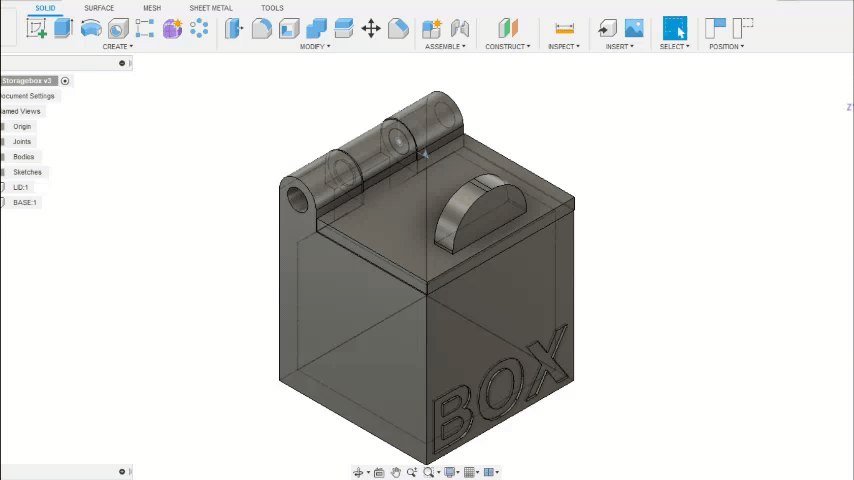Switch to the SURFACE tab

tap(99, 8)
